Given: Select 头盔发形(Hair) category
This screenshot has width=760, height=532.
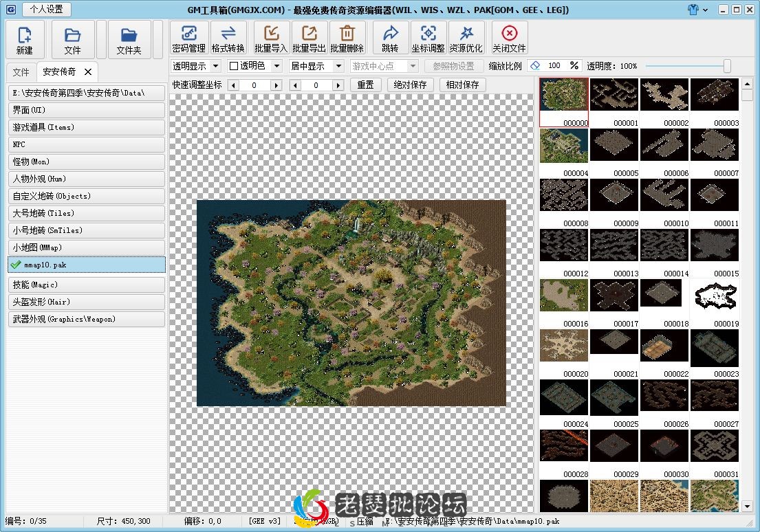Looking at the screenshot, I should 86,302.
